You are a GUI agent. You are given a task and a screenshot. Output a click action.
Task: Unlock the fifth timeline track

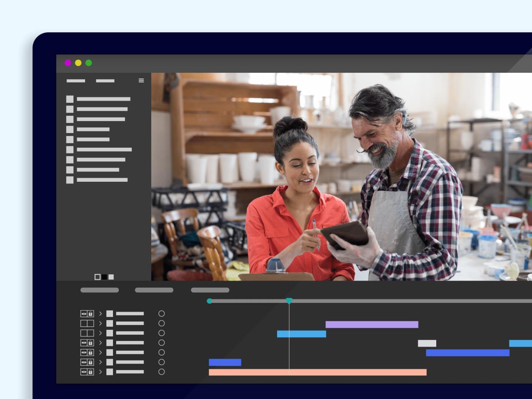(x=90, y=352)
